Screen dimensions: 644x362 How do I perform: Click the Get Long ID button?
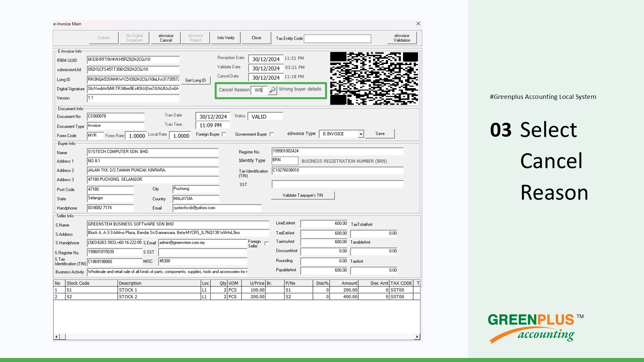coord(196,80)
